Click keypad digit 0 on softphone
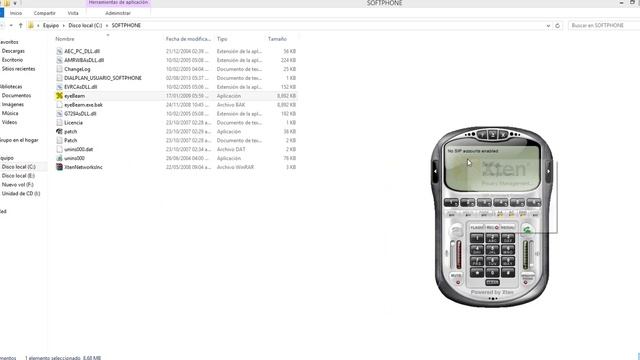 (x=492, y=272)
